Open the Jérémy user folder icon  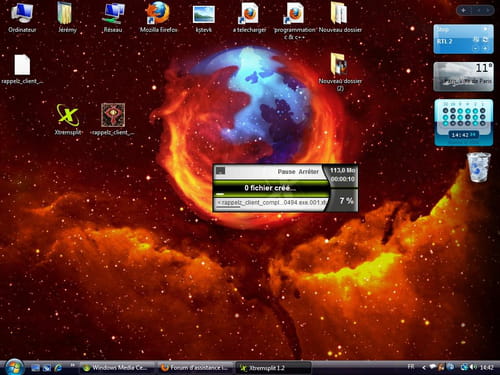click(x=67, y=17)
